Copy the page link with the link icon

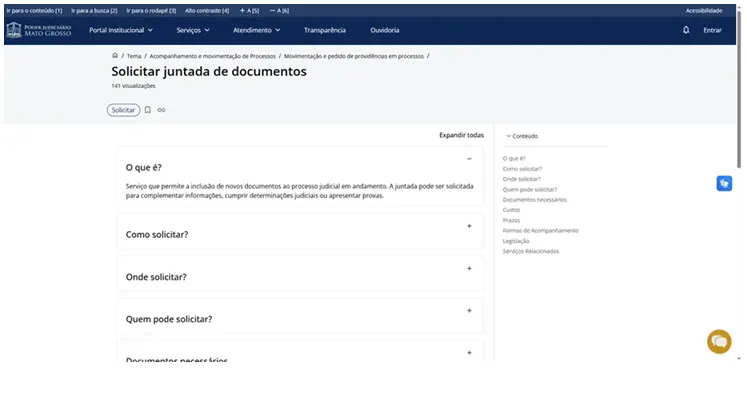162,110
